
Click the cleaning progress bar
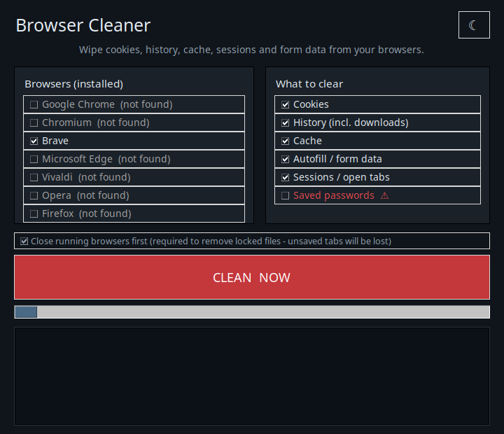(252, 311)
